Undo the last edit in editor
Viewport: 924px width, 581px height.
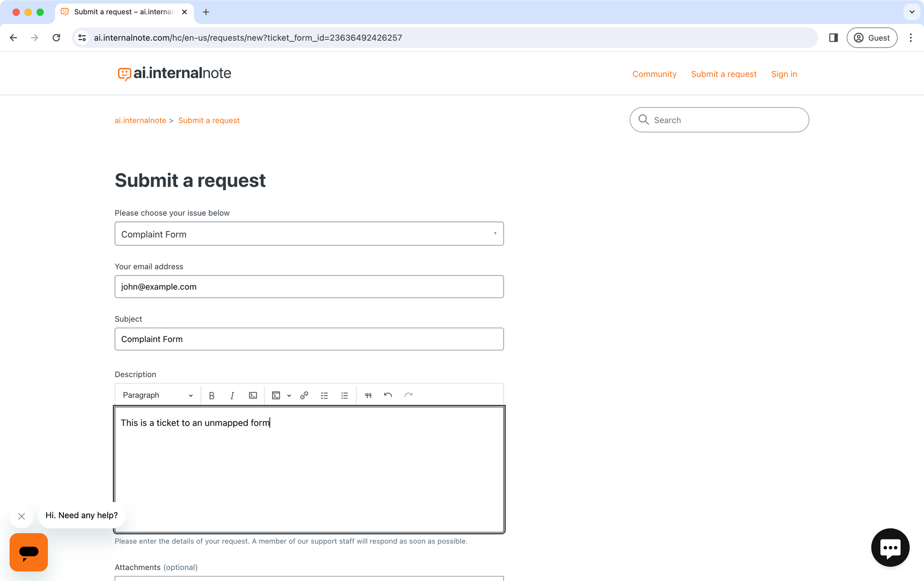point(388,395)
